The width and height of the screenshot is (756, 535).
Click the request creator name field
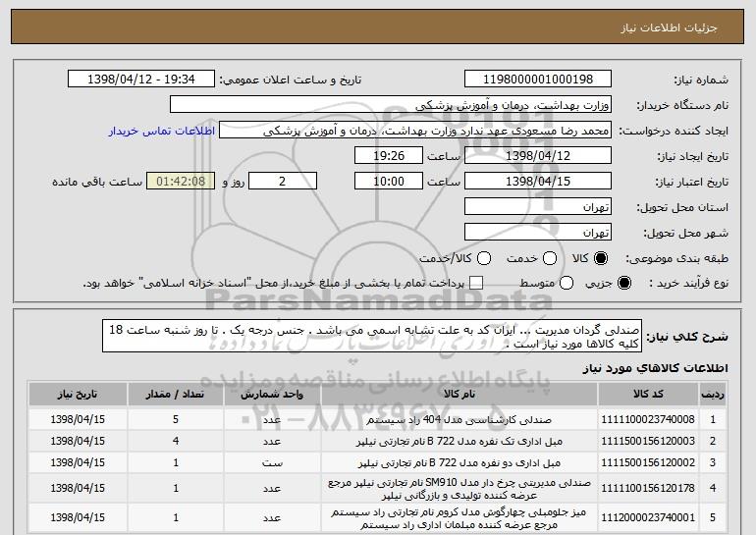click(x=415, y=131)
